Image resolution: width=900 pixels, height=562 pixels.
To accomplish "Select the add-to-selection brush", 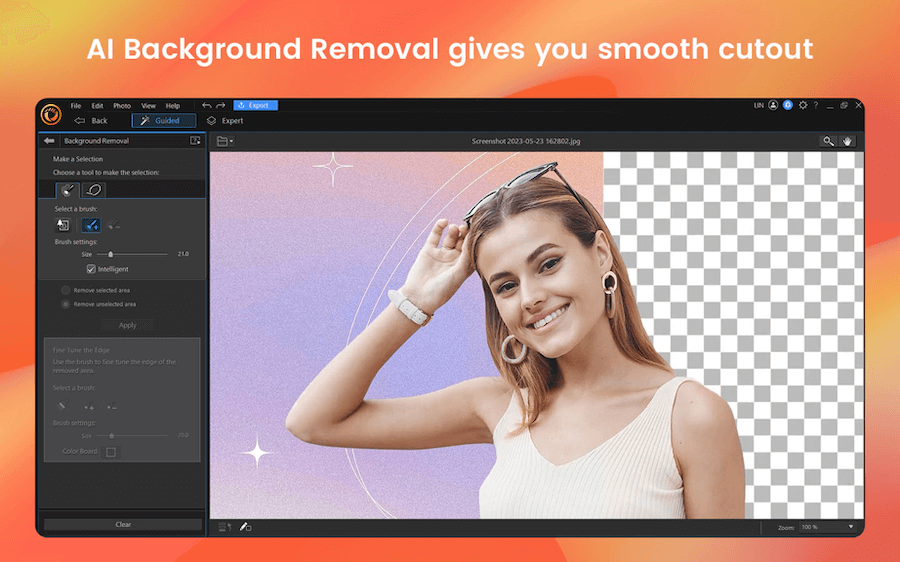I will click(x=91, y=225).
